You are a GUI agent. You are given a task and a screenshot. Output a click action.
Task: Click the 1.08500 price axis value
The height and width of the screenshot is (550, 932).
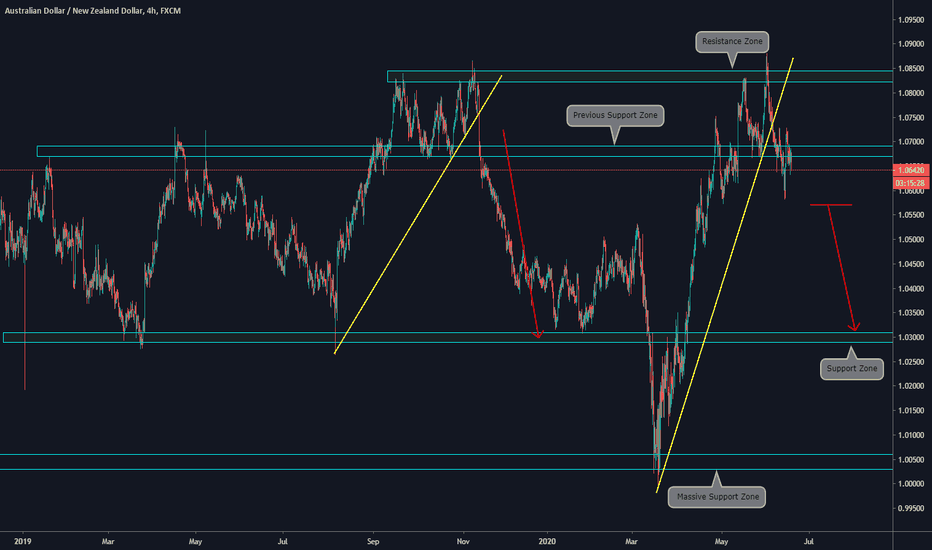[911, 68]
